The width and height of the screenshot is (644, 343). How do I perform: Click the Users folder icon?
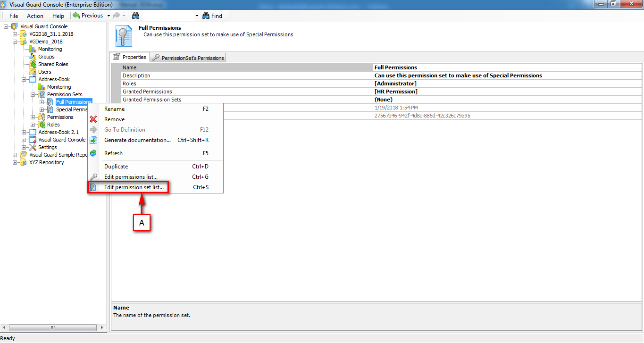click(x=33, y=72)
